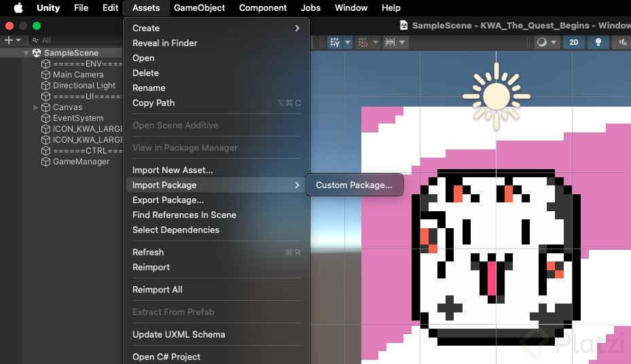Open the create dropdown arrow beside plus
Viewport: 631px width, 364px height.
pos(18,40)
